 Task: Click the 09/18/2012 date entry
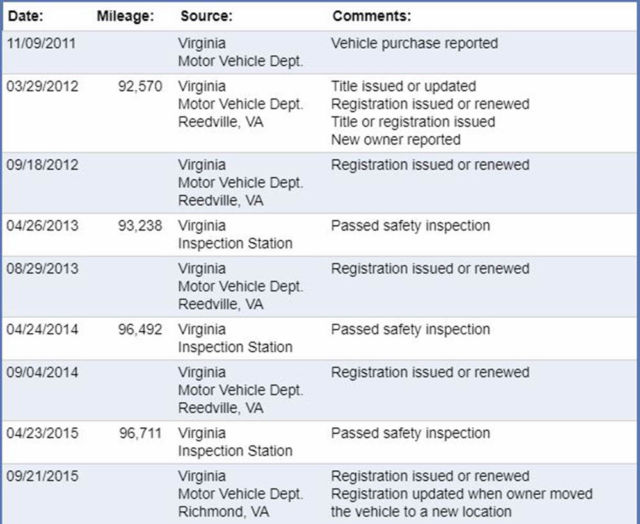(42, 165)
